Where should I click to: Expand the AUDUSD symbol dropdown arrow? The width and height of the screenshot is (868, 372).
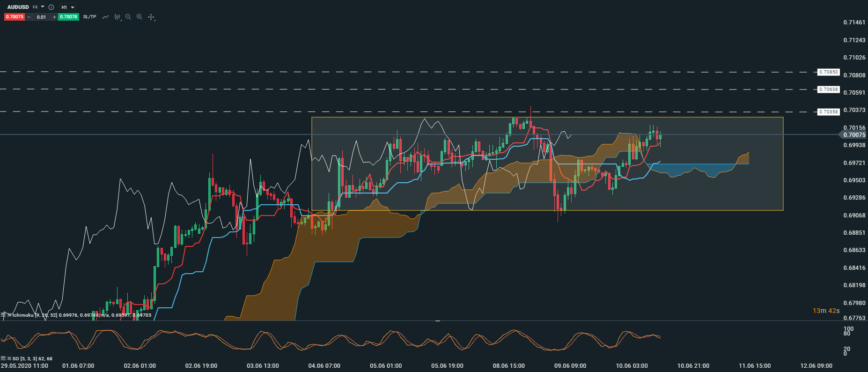tap(43, 7)
